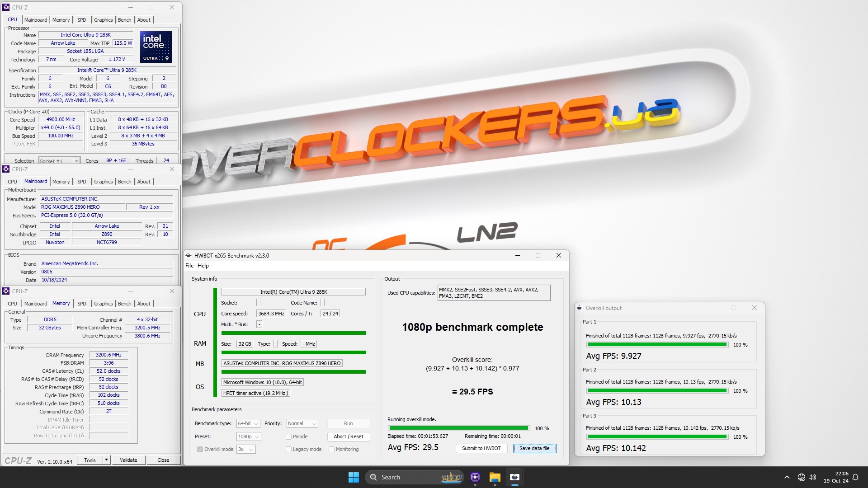Enable the Legacy mode checkbox

(x=288, y=449)
